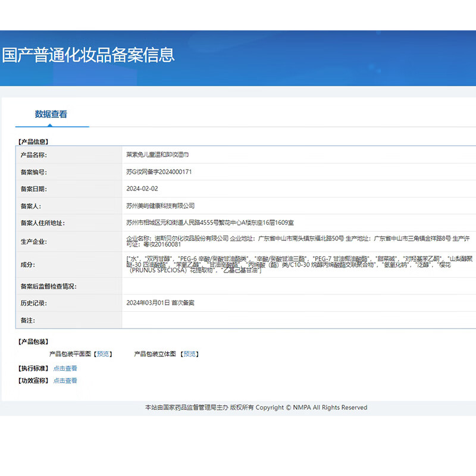Image resolution: width=476 pixels, height=476 pixels.
Task: Click the 【产品包装】 section header
Action: coord(33,340)
